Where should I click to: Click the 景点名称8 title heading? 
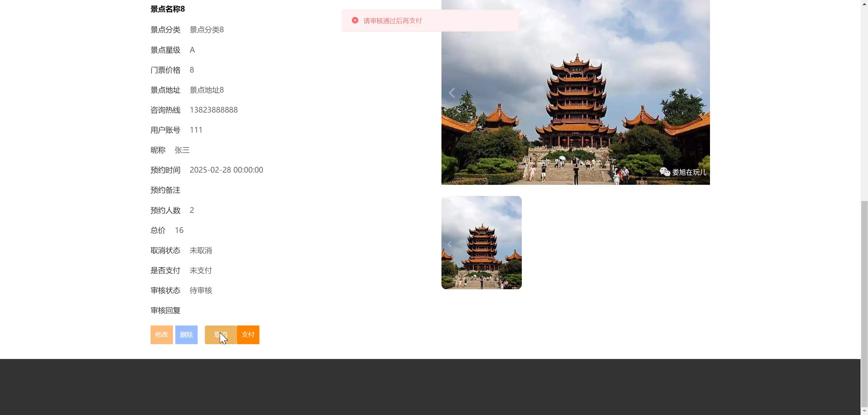[167, 9]
